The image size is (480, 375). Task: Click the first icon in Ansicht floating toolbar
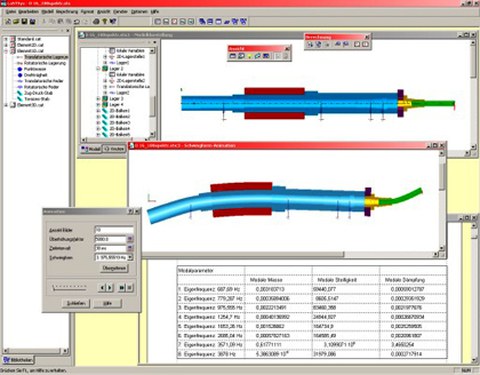coord(233,56)
